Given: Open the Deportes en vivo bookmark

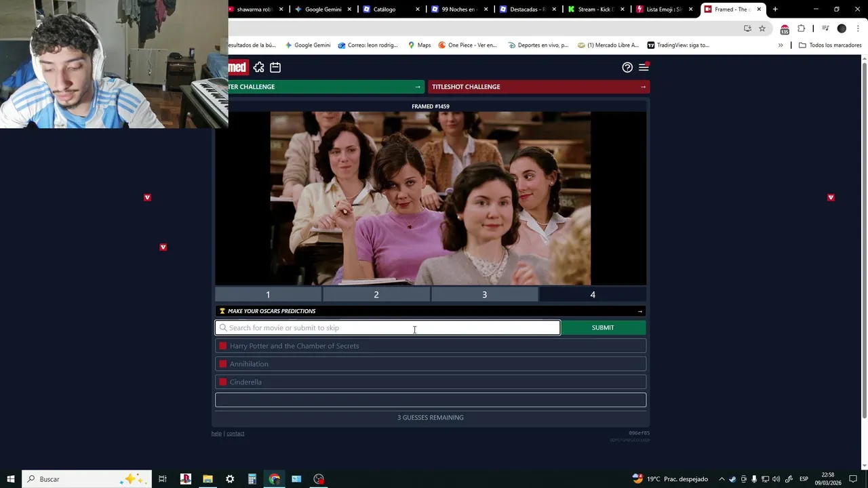Looking at the screenshot, I should point(538,45).
